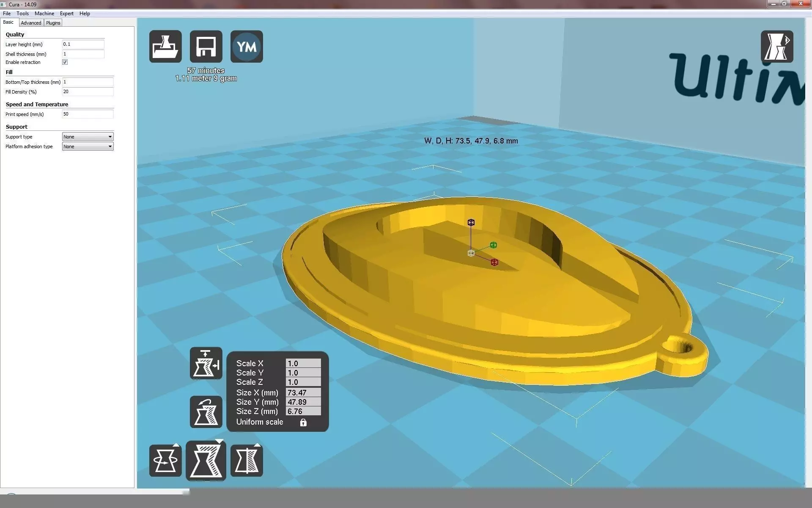Image resolution: width=812 pixels, height=508 pixels.
Task: Expand the Platform adhesion type dropdown
Action: (x=88, y=146)
